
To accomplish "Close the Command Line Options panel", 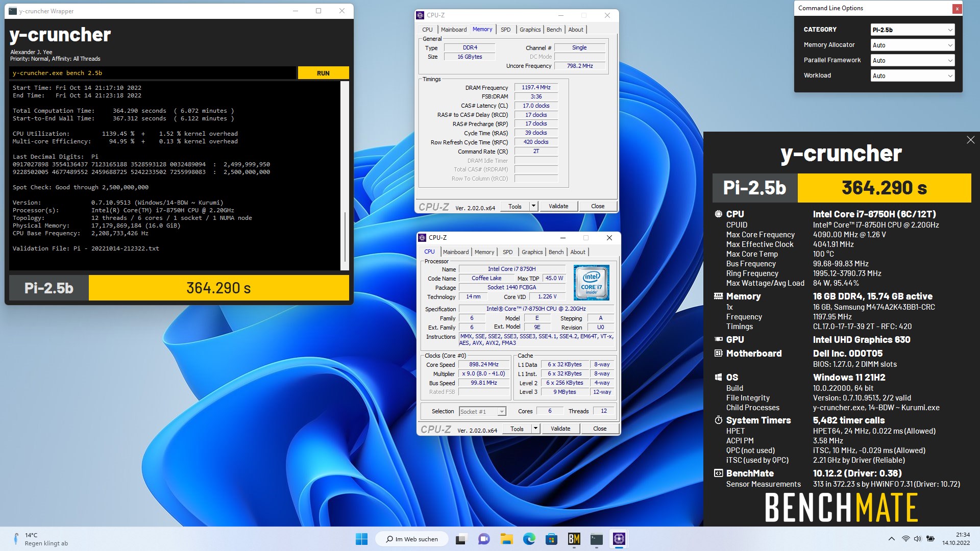I will 957,9.
